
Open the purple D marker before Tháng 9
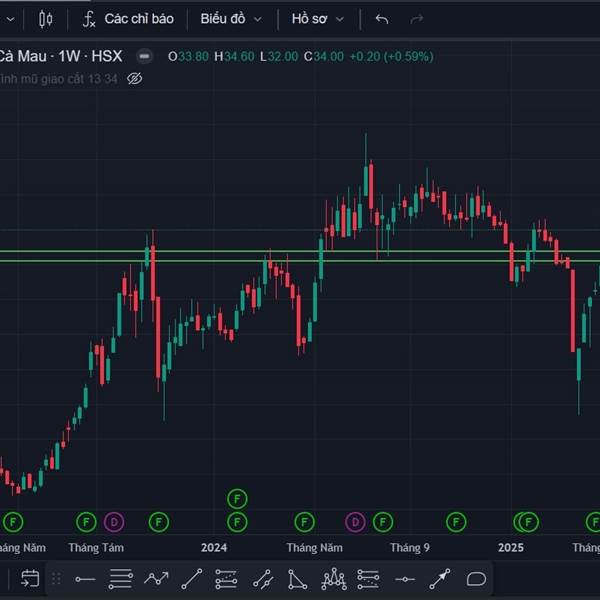point(355,522)
